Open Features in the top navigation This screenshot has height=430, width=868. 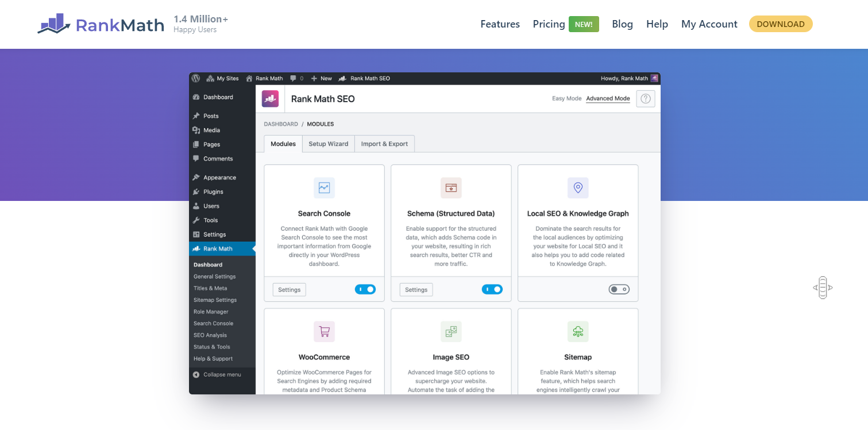coord(500,24)
